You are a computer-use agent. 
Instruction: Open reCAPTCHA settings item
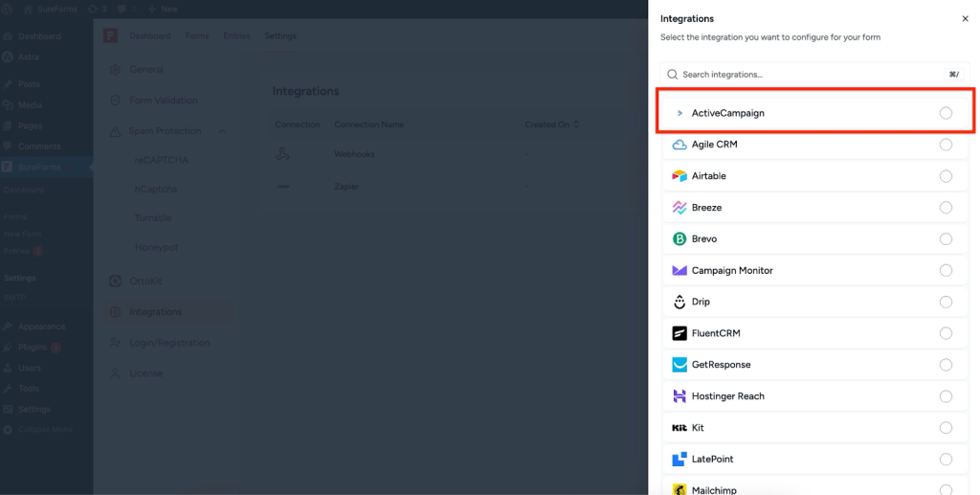pyautogui.click(x=162, y=160)
